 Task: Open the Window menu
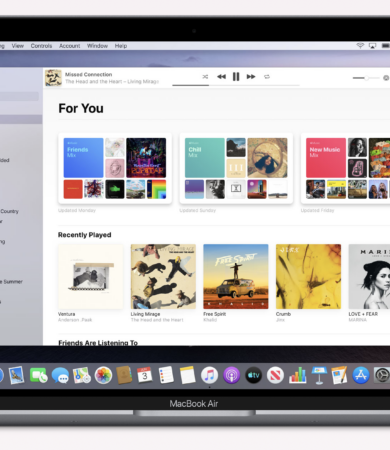tap(97, 46)
